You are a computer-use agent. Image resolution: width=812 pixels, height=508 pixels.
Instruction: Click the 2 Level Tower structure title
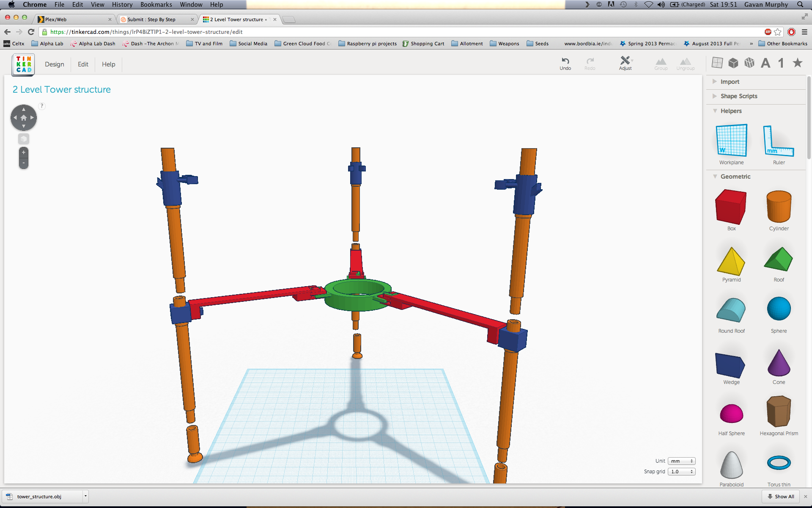coord(62,90)
